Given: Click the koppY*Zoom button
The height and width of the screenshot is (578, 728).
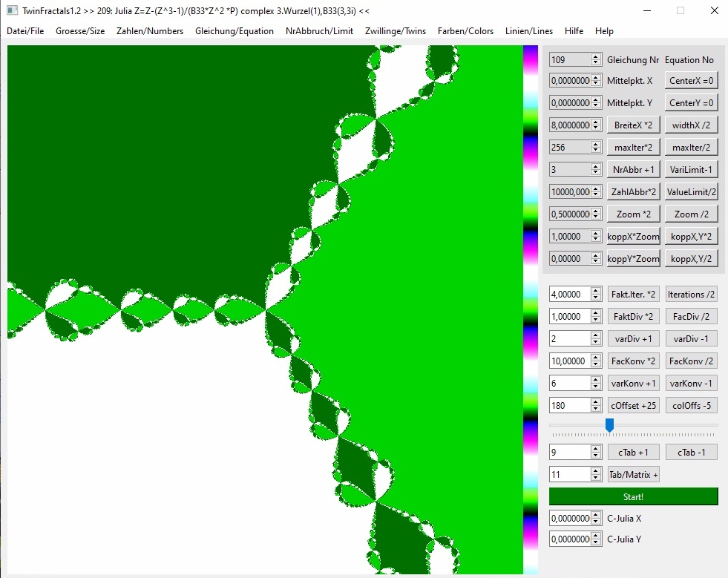Looking at the screenshot, I should coord(633,259).
